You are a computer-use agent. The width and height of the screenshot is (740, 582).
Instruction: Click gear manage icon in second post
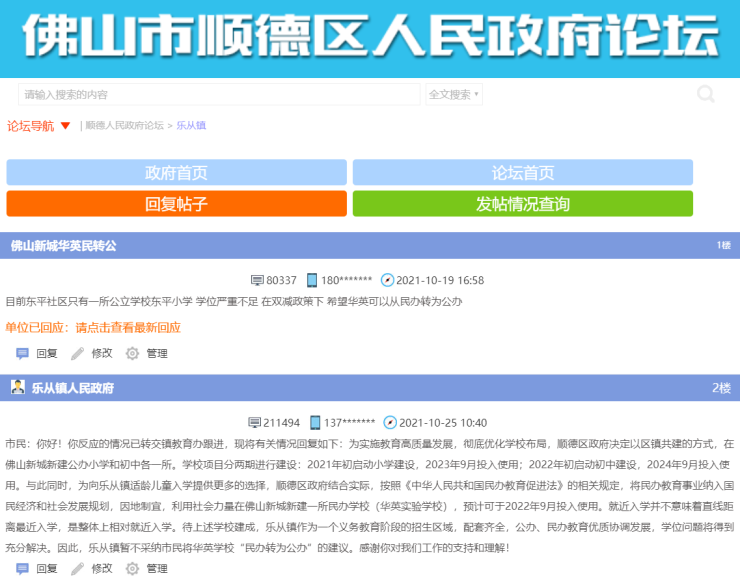132,568
